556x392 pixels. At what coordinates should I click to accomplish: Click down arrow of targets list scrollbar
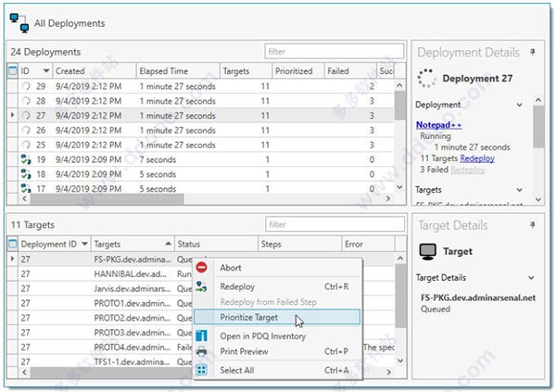pyautogui.click(x=400, y=360)
